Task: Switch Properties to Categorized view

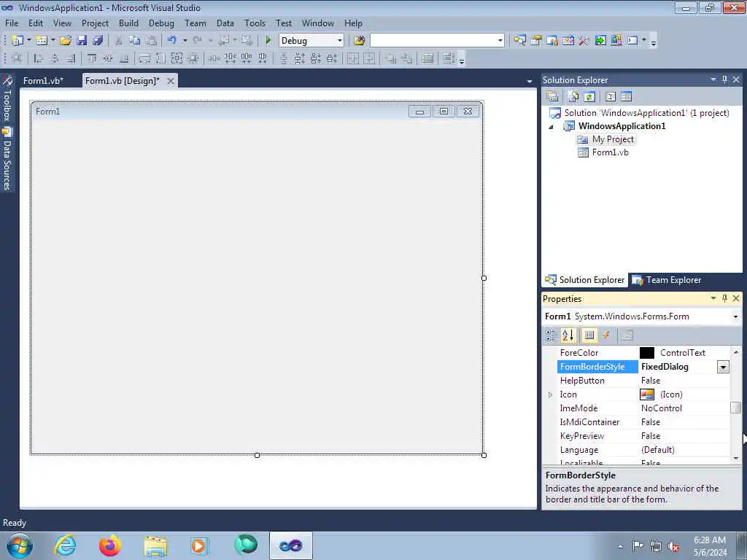Action: point(550,335)
